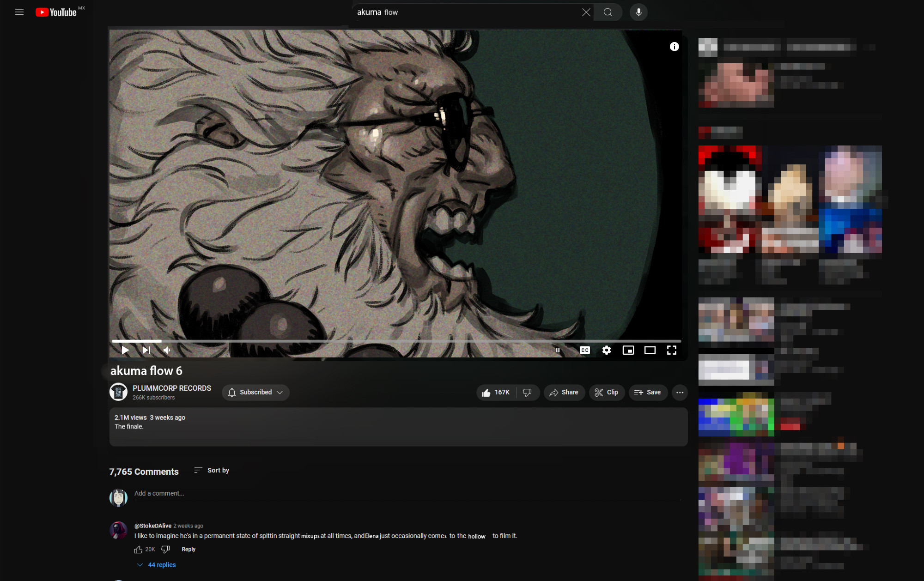Open the hamburger guide menu
Image resolution: width=924 pixels, height=581 pixels.
pos(19,12)
